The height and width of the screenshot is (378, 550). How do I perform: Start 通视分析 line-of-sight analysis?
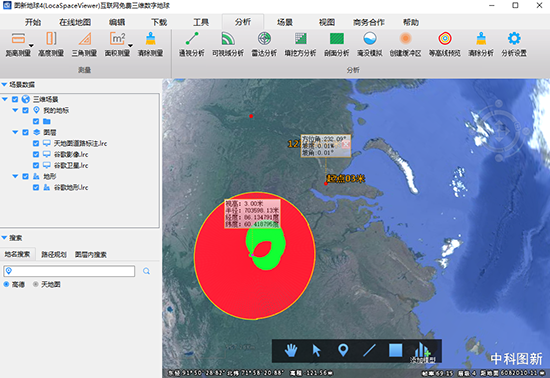point(192,45)
